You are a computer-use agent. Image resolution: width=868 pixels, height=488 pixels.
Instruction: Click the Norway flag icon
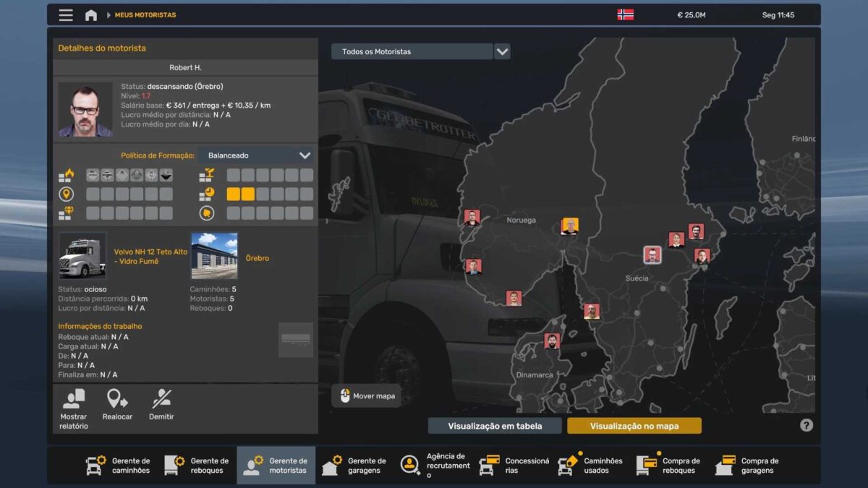[625, 15]
